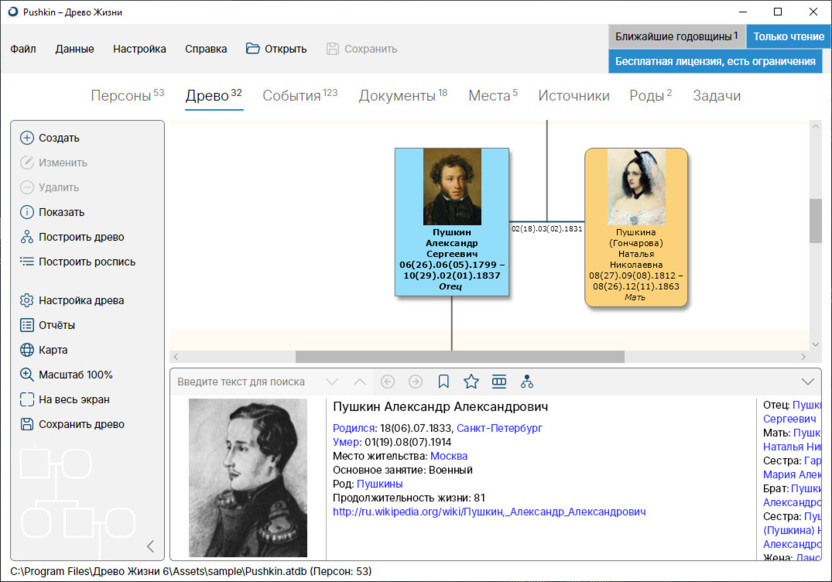Click the Показать info icon

27,212
